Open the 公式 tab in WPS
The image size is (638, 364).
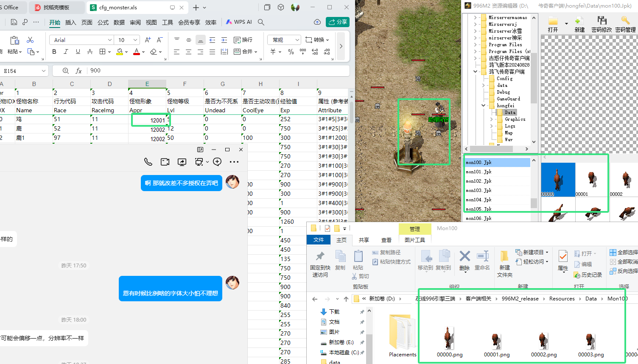[103, 22]
